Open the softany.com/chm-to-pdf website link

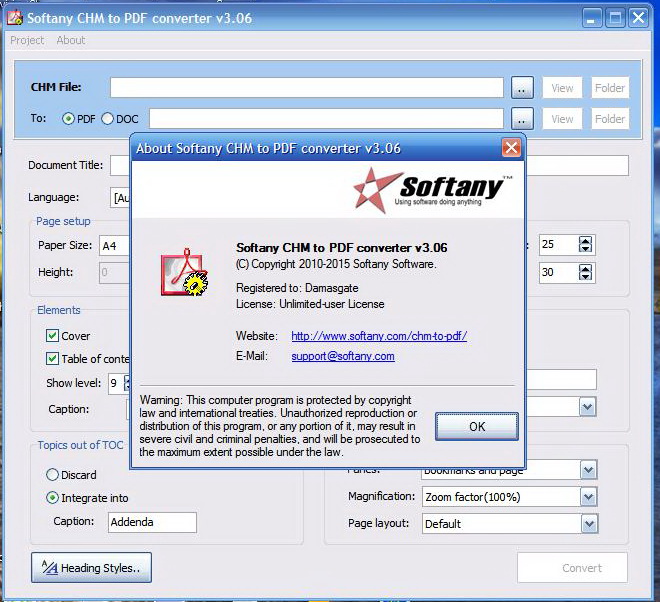(x=379, y=336)
